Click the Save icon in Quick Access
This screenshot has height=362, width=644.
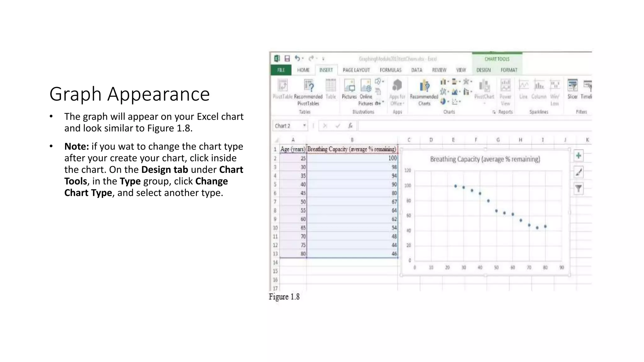(x=287, y=58)
